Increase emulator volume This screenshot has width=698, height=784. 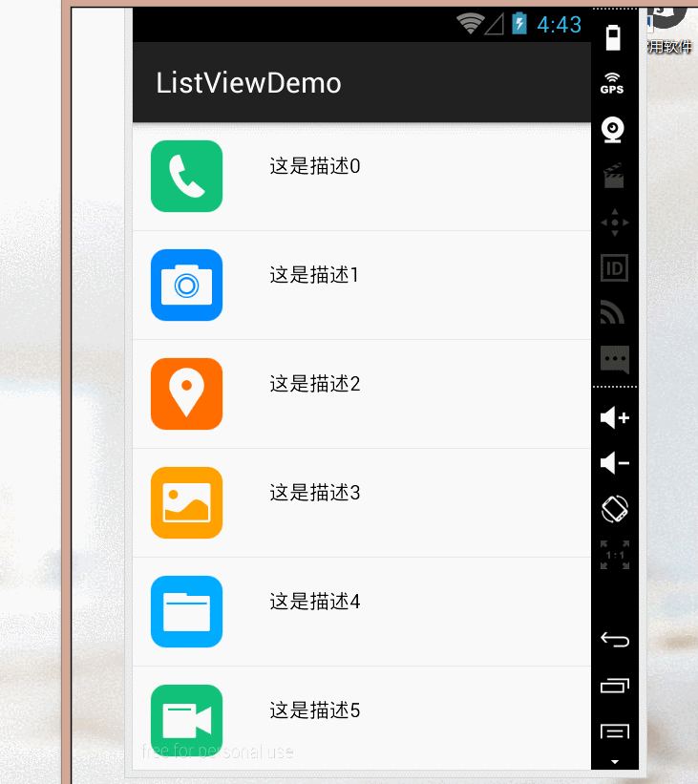[x=615, y=417]
